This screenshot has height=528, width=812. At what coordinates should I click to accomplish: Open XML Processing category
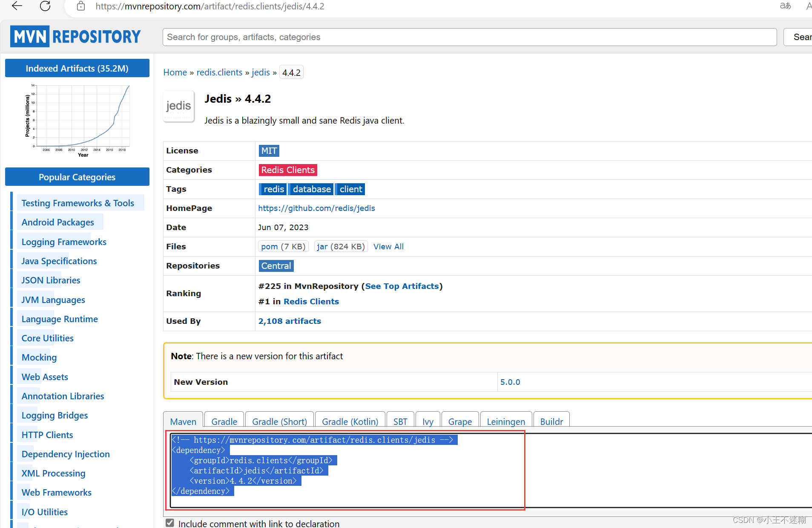54,473
